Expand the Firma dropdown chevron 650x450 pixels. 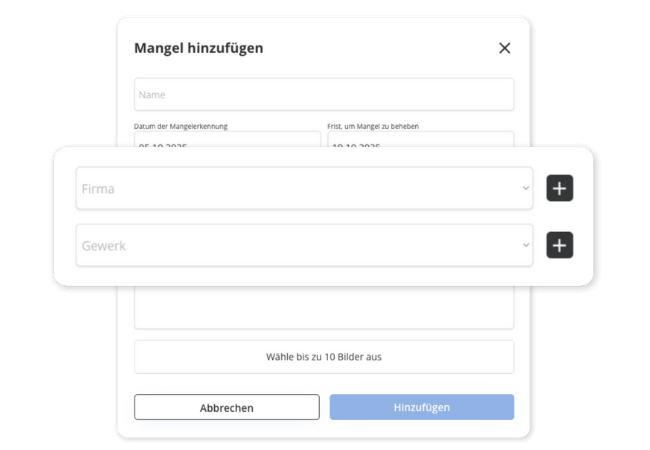pyautogui.click(x=525, y=188)
